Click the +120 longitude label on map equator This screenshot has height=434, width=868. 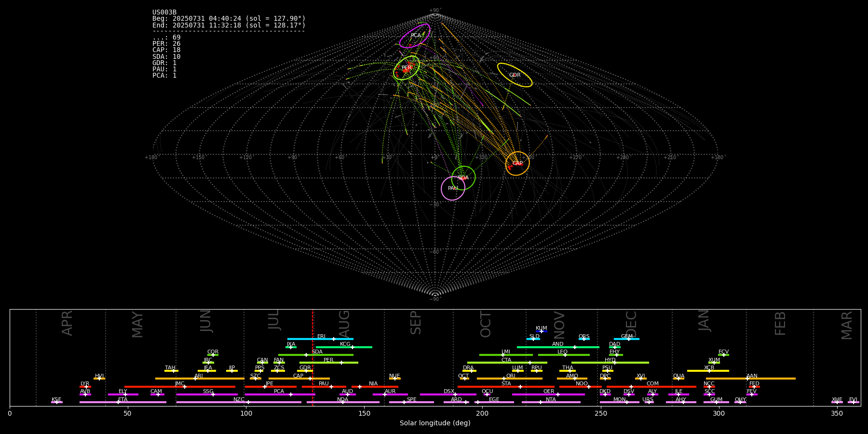(x=245, y=158)
